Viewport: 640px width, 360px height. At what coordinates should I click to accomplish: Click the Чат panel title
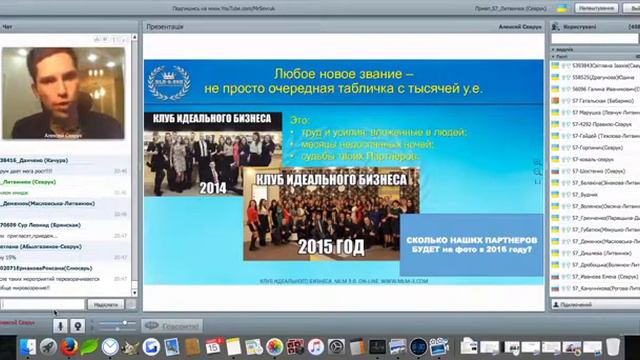[7, 27]
